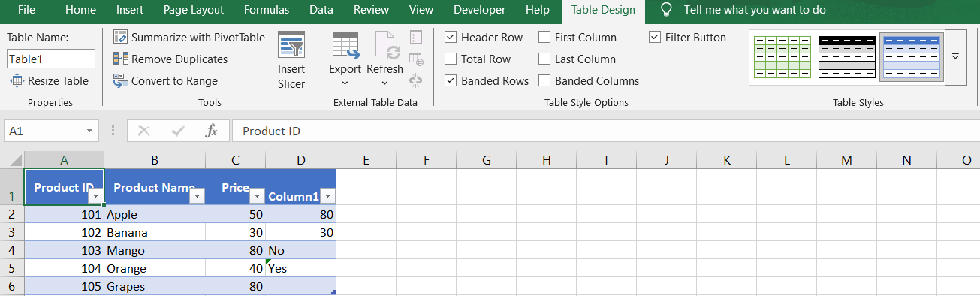Click the formula bar Enter checkmark icon
The width and height of the screenshot is (980, 296).
click(178, 131)
